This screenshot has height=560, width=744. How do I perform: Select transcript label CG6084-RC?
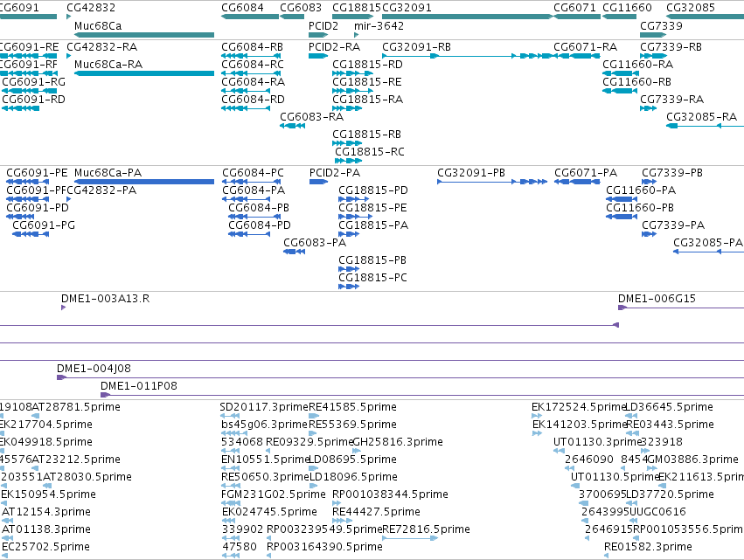(253, 65)
